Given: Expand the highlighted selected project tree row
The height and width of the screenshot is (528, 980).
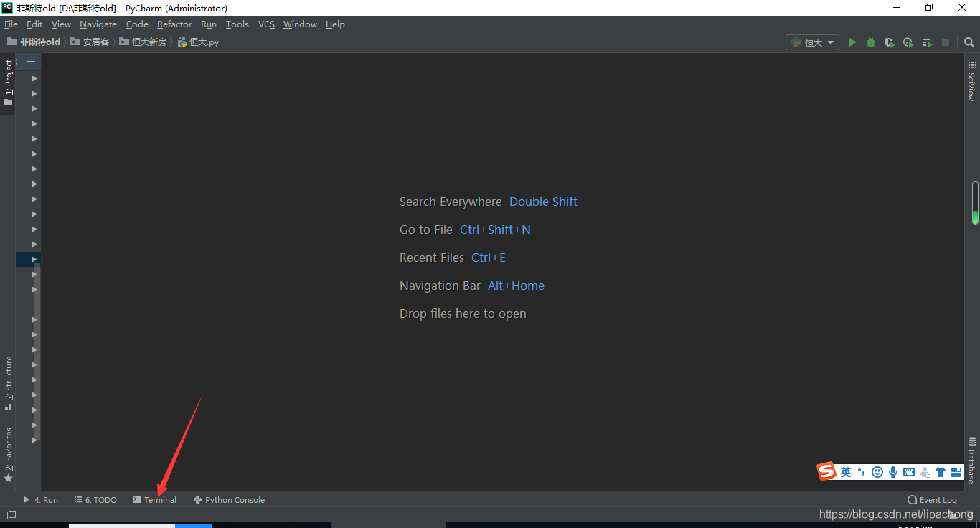Looking at the screenshot, I should point(34,259).
